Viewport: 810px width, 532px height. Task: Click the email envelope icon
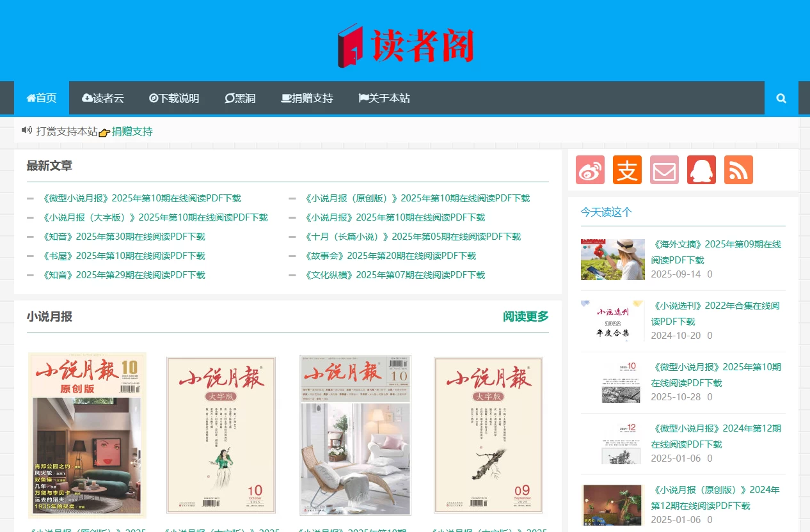(664, 169)
